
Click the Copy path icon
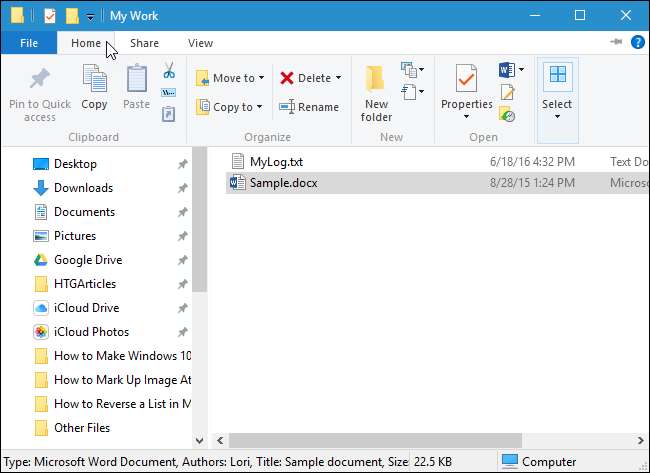[168, 92]
